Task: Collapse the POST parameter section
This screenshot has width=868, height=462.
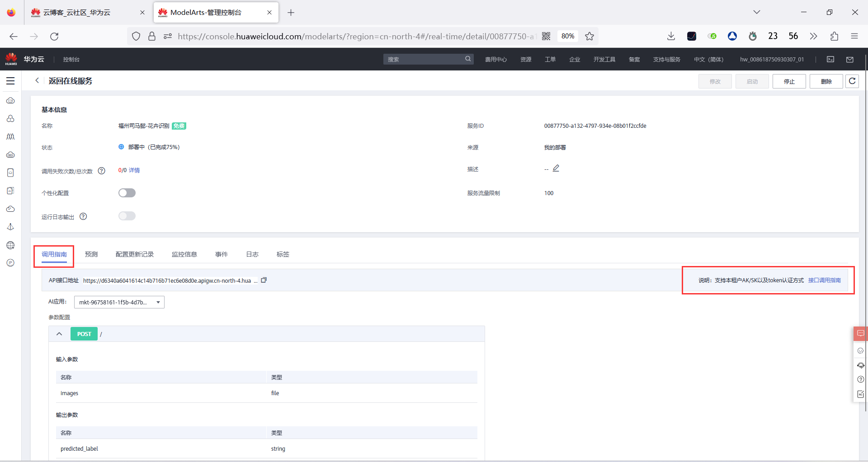Action: pos(59,334)
